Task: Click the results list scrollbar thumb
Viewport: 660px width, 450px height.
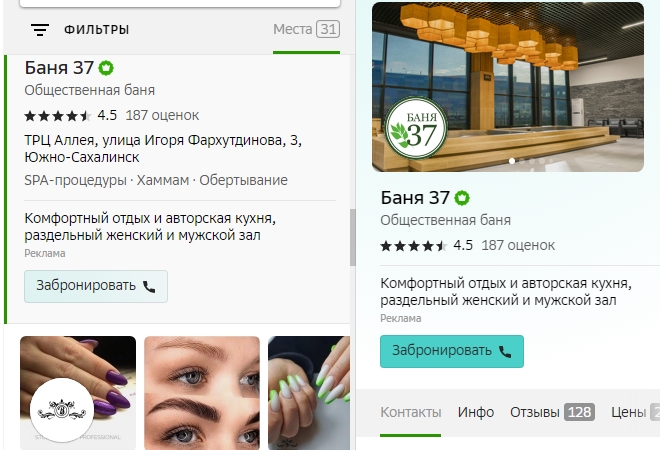Action: pos(353,237)
